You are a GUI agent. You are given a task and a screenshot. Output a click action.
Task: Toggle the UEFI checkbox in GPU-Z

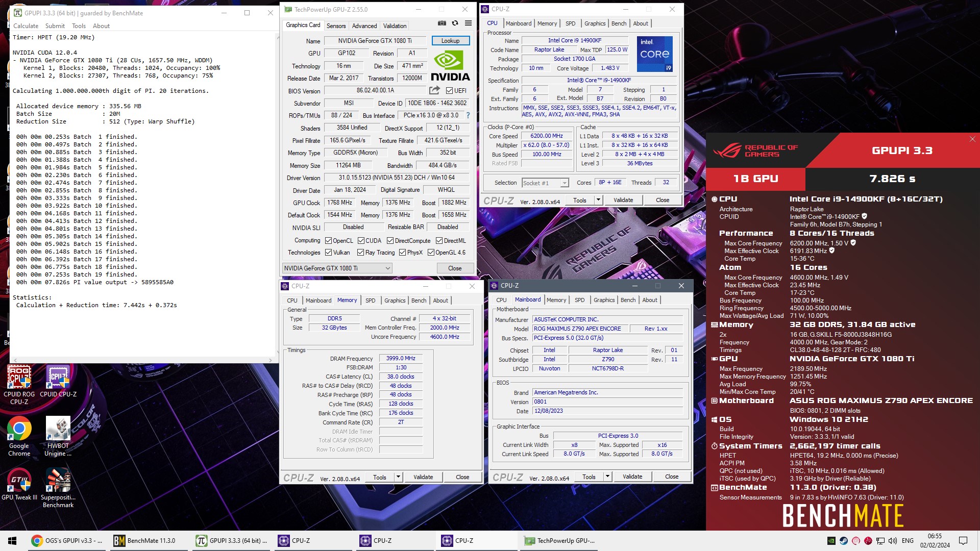click(x=449, y=91)
